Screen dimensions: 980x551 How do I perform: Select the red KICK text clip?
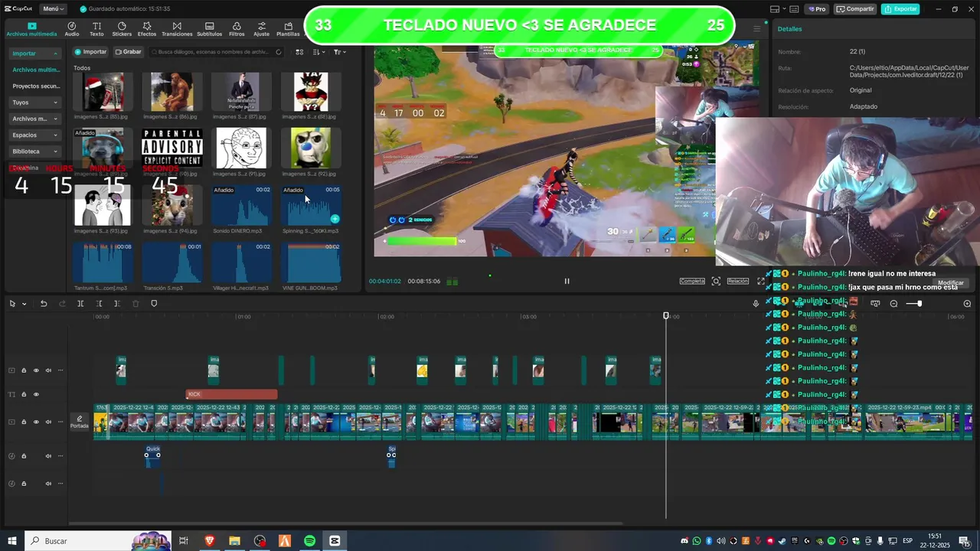tap(231, 395)
